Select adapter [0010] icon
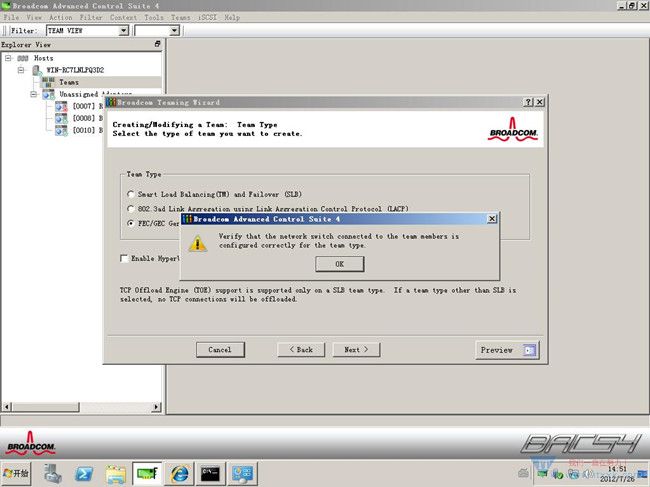This screenshot has width=650, height=487. click(x=61, y=131)
